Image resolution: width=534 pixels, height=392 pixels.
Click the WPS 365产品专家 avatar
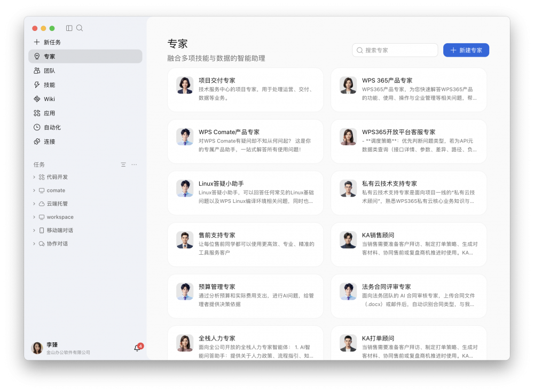tap(348, 85)
